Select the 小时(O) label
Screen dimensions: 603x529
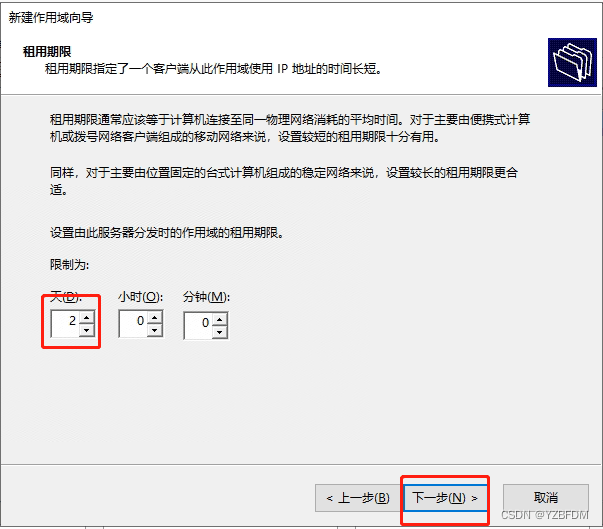(x=140, y=297)
